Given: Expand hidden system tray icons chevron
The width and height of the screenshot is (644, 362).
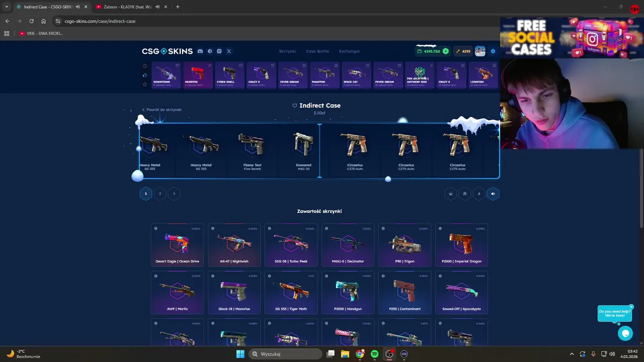Looking at the screenshot, I should click(x=572, y=354).
